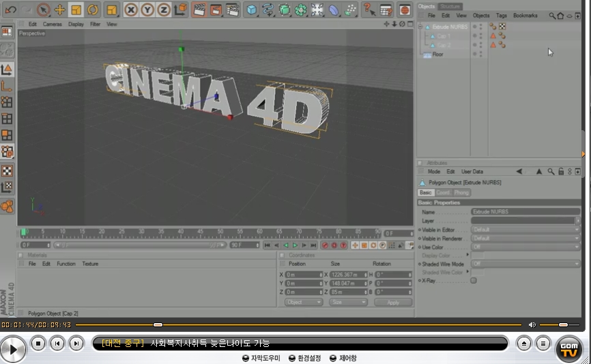Image resolution: width=591 pixels, height=364 pixels.
Task: Adjust GOM player volume slider
Action: click(x=563, y=325)
